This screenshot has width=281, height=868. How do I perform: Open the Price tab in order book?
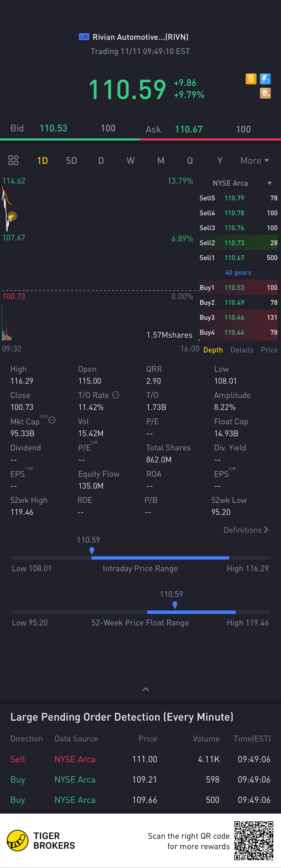click(269, 350)
